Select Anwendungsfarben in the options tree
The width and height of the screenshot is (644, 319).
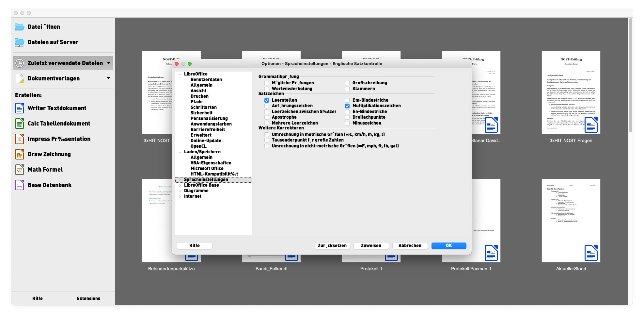coord(211,124)
